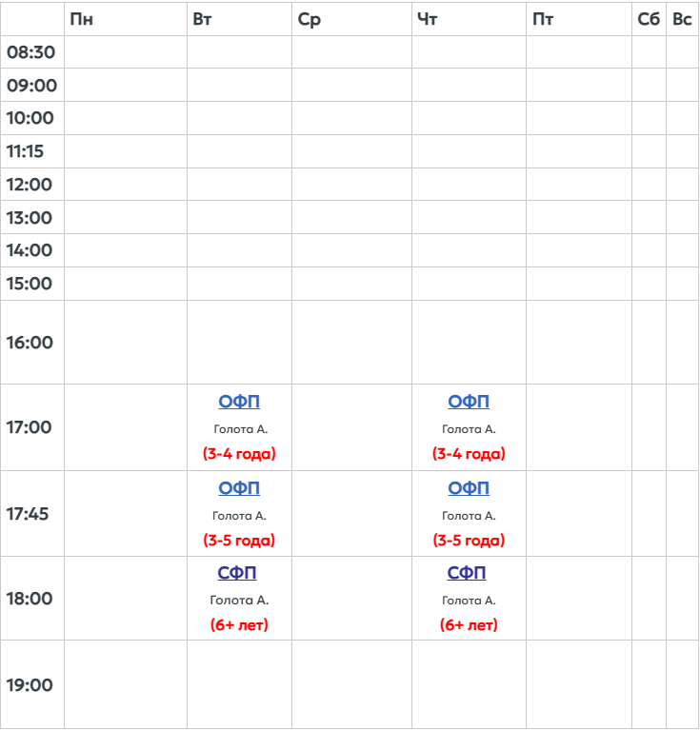Select the 19:00 time row label
700x730 pixels.
30,685
